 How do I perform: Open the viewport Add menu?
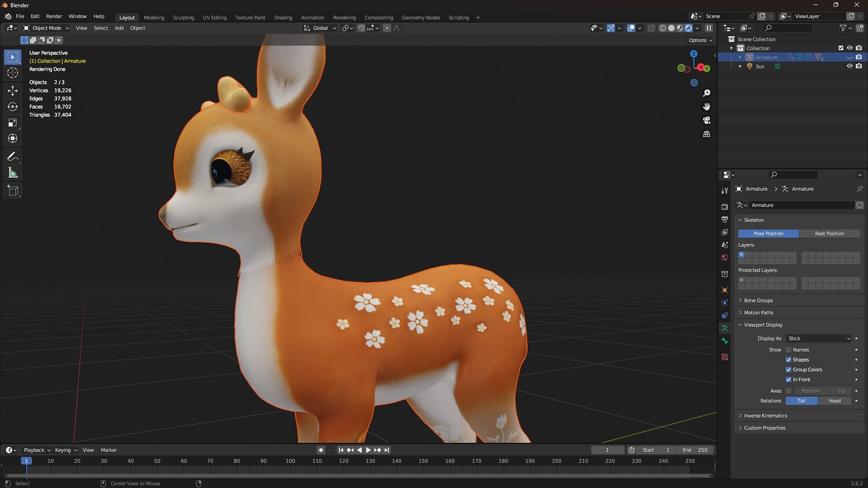pos(119,28)
